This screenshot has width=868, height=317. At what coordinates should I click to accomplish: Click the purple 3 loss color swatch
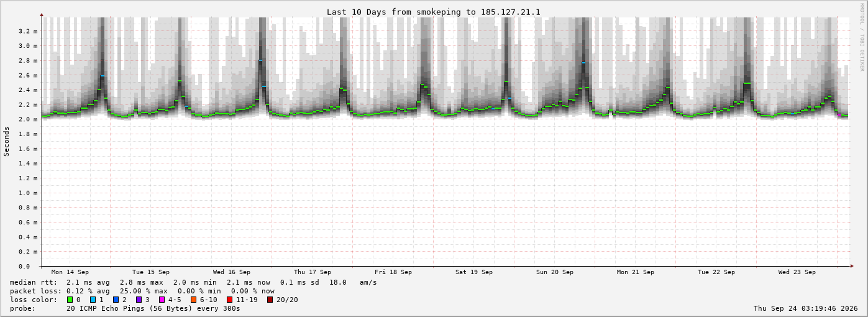[x=139, y=300]
